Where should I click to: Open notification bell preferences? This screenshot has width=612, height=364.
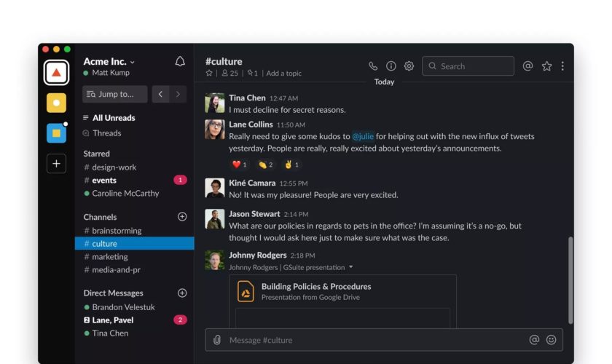(x=179, y=61)
